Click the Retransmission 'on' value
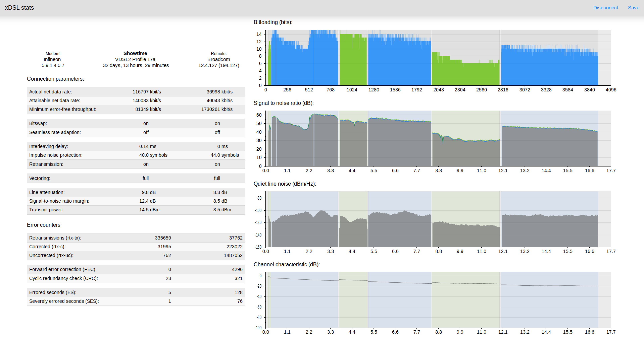 pyautogui.click(x=146, y=164)
